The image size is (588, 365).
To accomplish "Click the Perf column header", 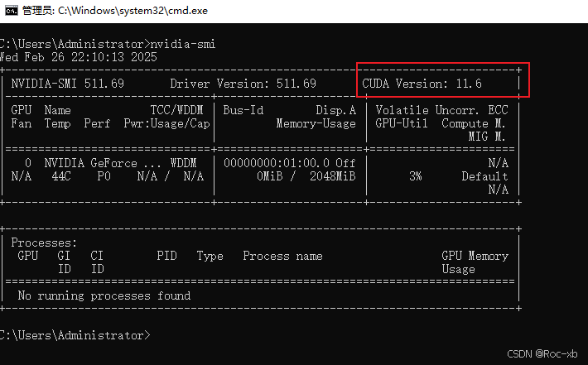I will pos(97,123).
